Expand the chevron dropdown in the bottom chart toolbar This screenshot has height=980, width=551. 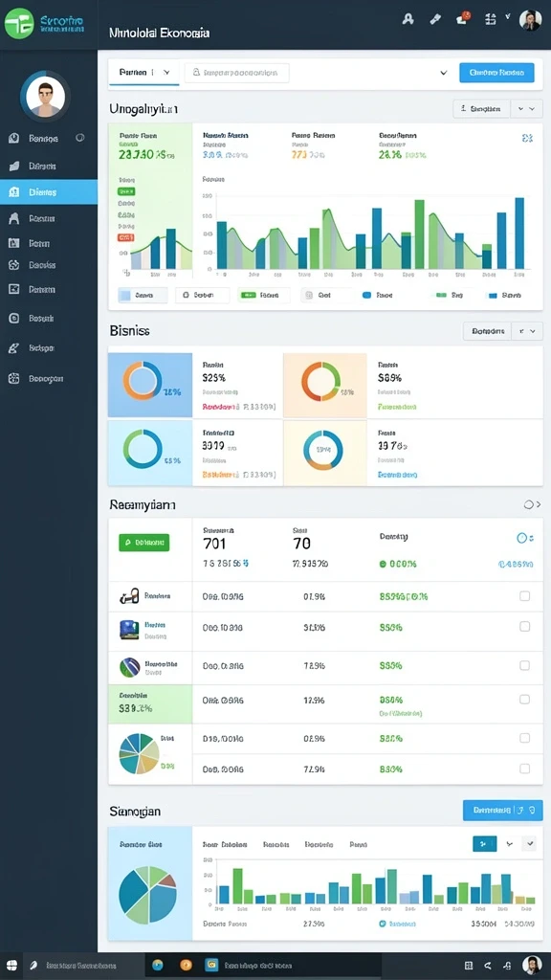(530, 844)
